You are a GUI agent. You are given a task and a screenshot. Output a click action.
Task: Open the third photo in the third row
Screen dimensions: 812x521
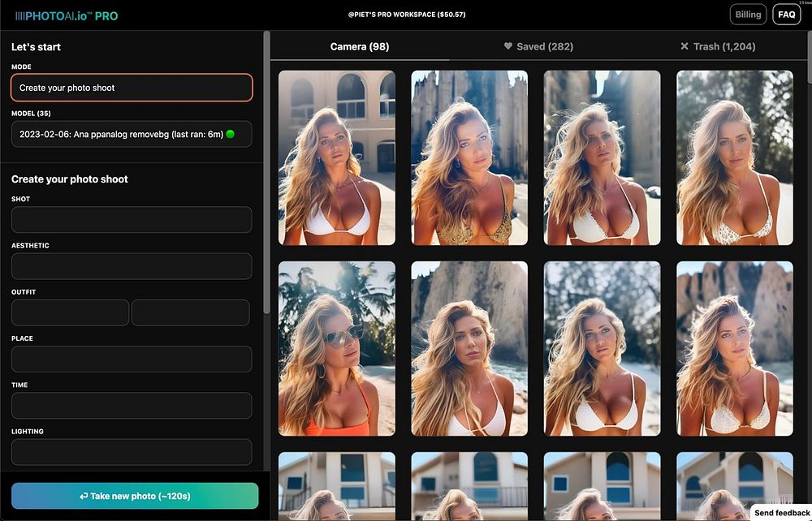(x=602, y=486)
